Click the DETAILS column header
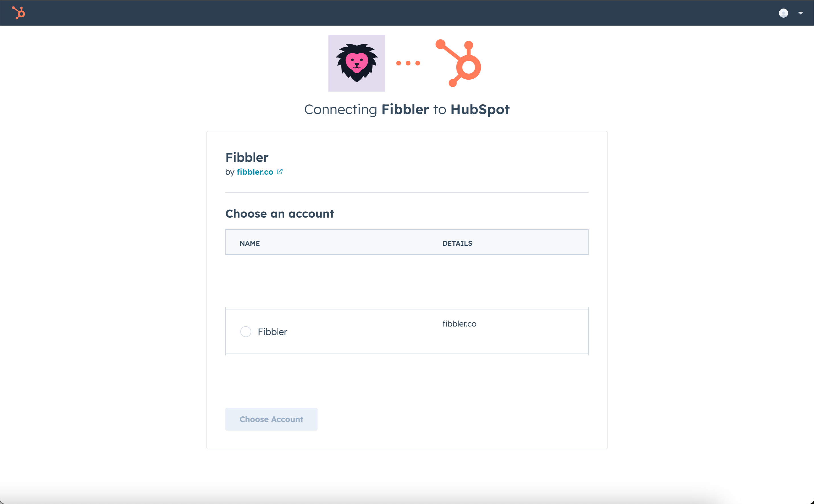Image resolution: width=814 pixels, height=504 pixels. point(457,243)
